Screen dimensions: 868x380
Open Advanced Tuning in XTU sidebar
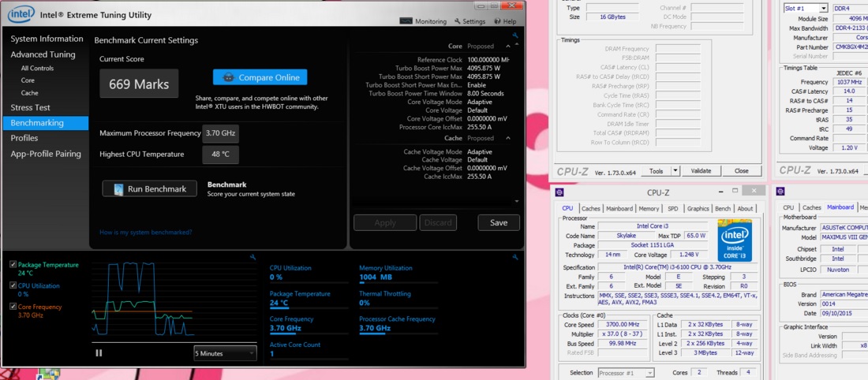coord(43,54)
